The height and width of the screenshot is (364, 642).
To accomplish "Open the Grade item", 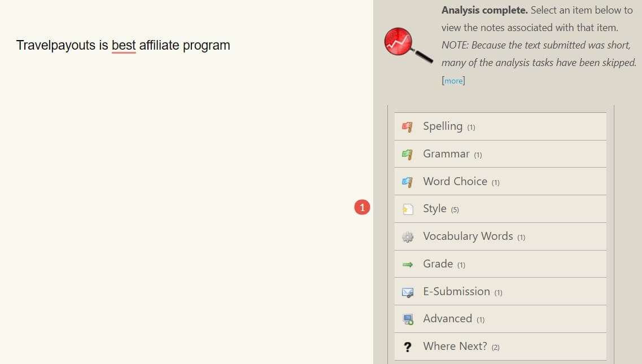I will (x=438, y=264).
